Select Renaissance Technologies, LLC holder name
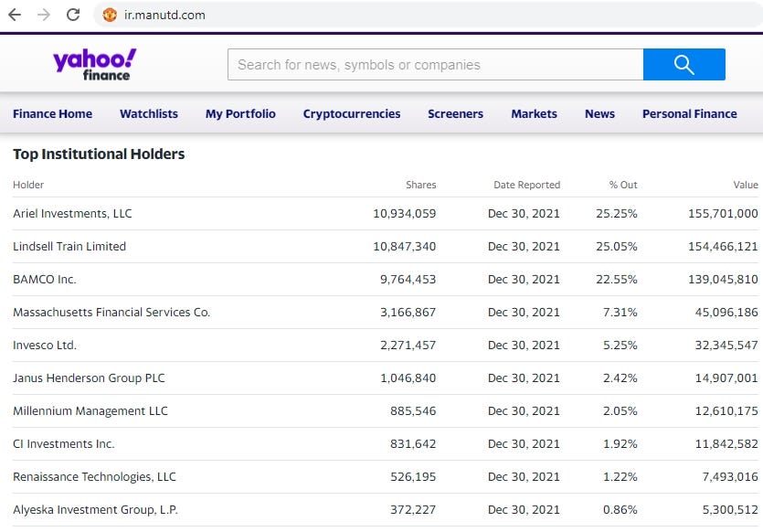This screenshot has height=532, width=763. [94, 476]
